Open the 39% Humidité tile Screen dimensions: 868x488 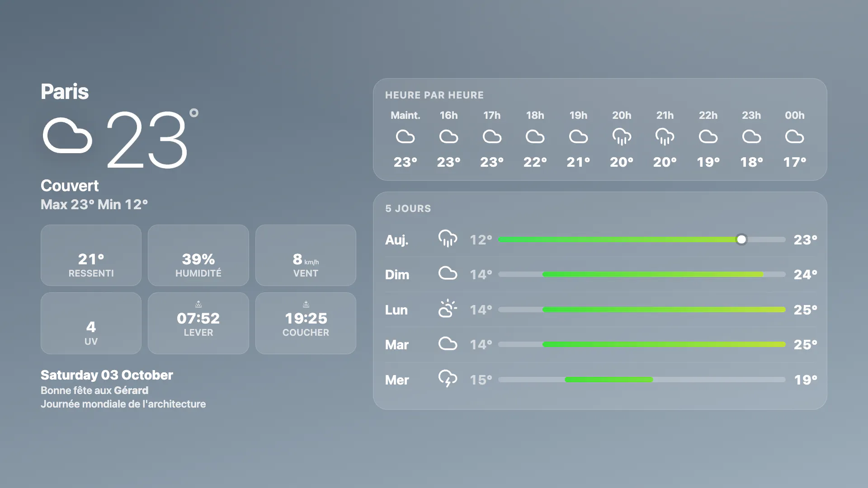pyautogui.click(x=198, y=255)
